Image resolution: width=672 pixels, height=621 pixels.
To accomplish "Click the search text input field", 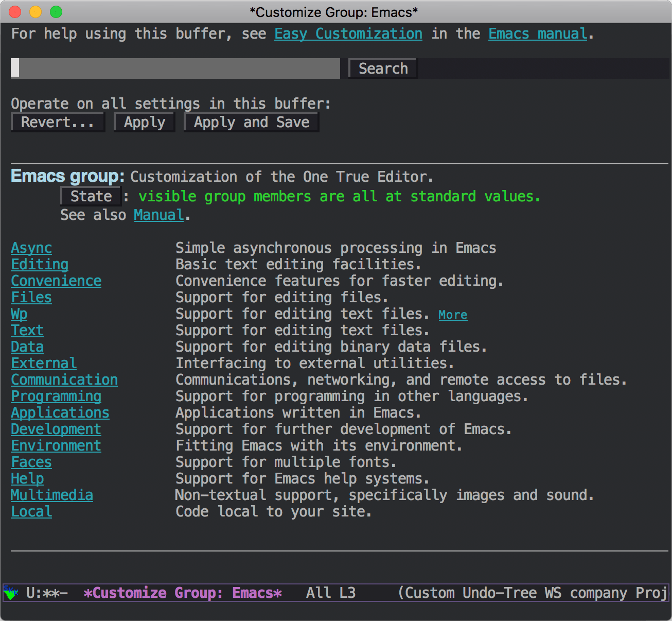I will point(175,68).
